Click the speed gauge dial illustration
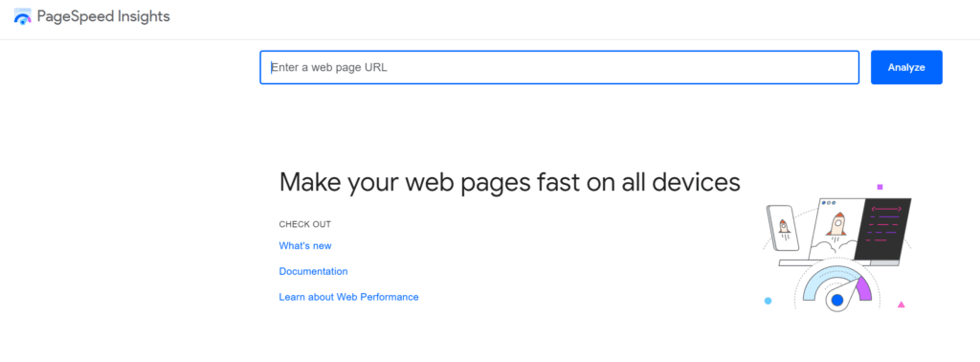The image size is (980, 362). point(837,287)
